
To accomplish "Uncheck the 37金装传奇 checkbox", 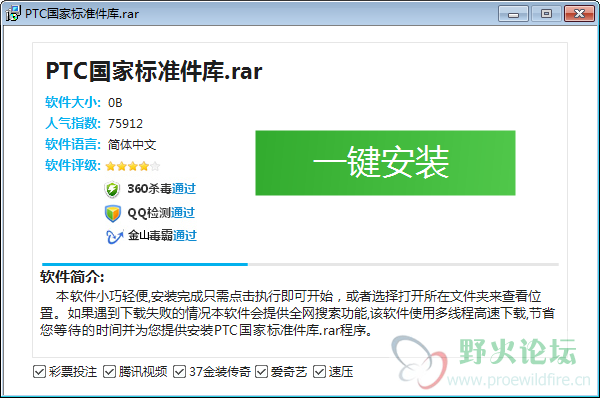I will pyautogui.click(x=179, y=371).
